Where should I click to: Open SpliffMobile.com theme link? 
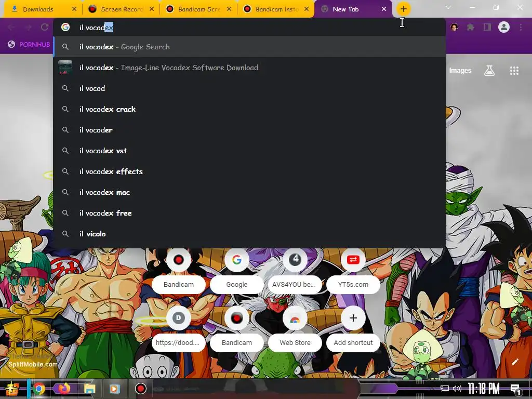(x=33, y=364)
